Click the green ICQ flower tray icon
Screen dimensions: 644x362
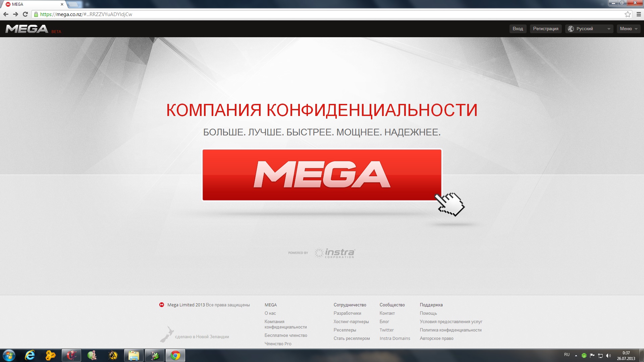[584, 356]
